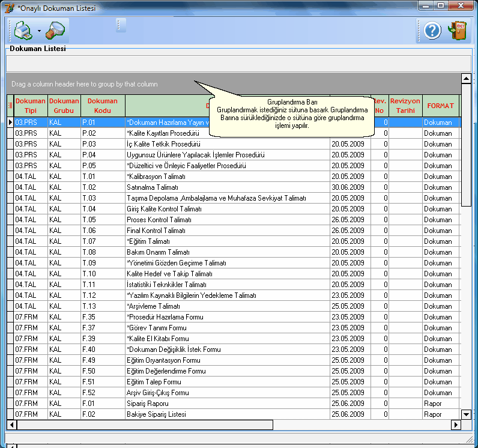Select 'Final Kontrol Talimatı' row
The height and width of the screenshot is (448, 478).
[234, 231]
